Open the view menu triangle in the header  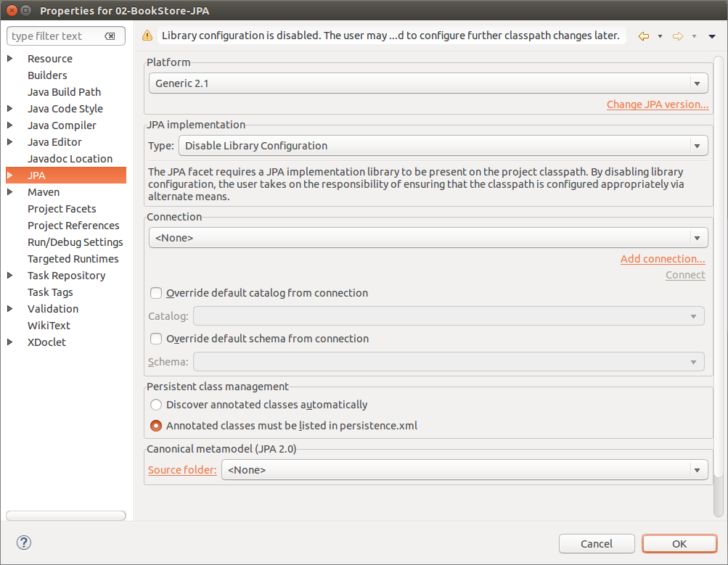[x=712, y=36]
